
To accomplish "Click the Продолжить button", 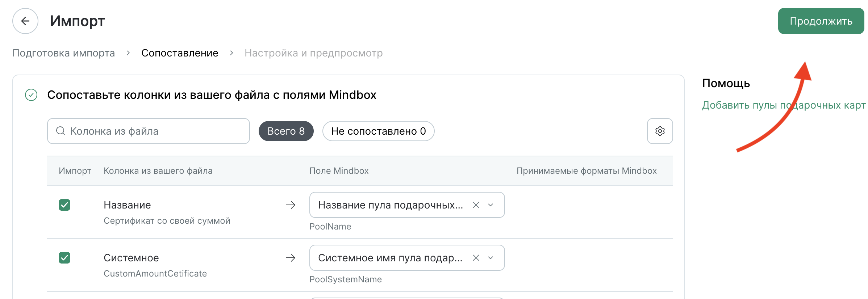I will coord(821,21).
